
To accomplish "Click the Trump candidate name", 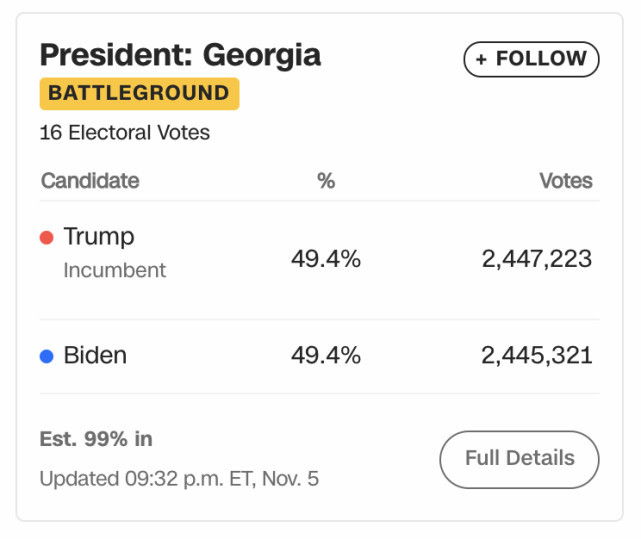I will coord(99,237).
